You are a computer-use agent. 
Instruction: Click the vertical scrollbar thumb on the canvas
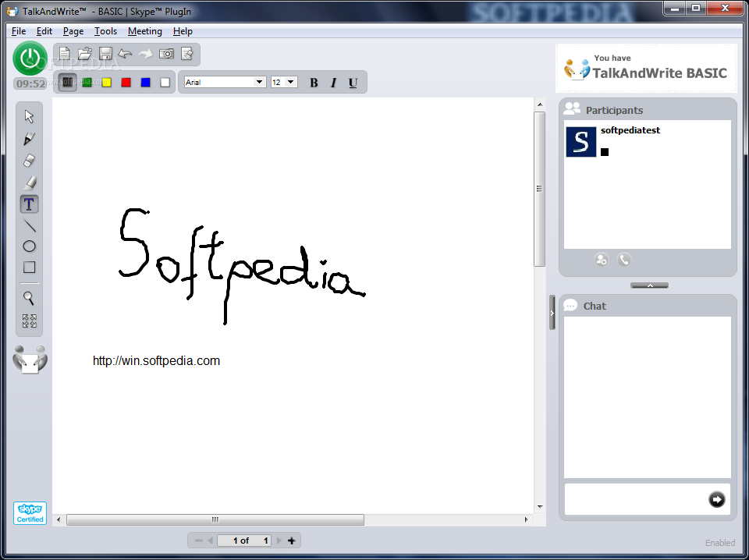539,189
